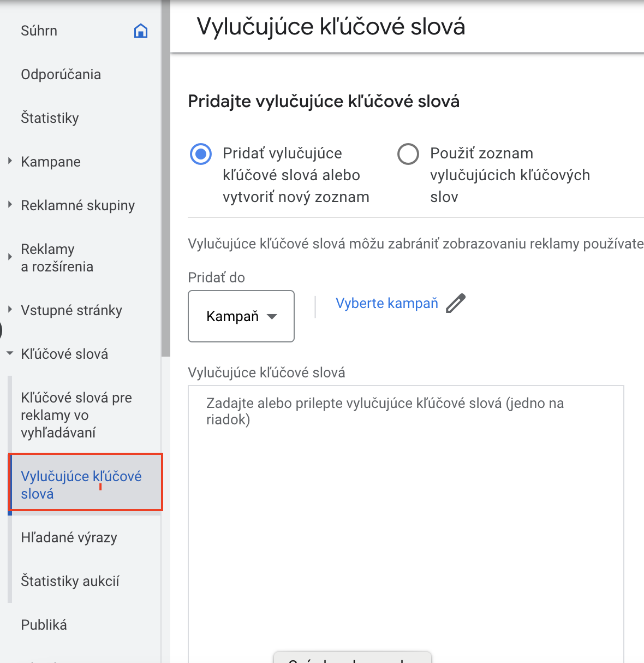Open Publiká in the sidebar

(44, 625)
